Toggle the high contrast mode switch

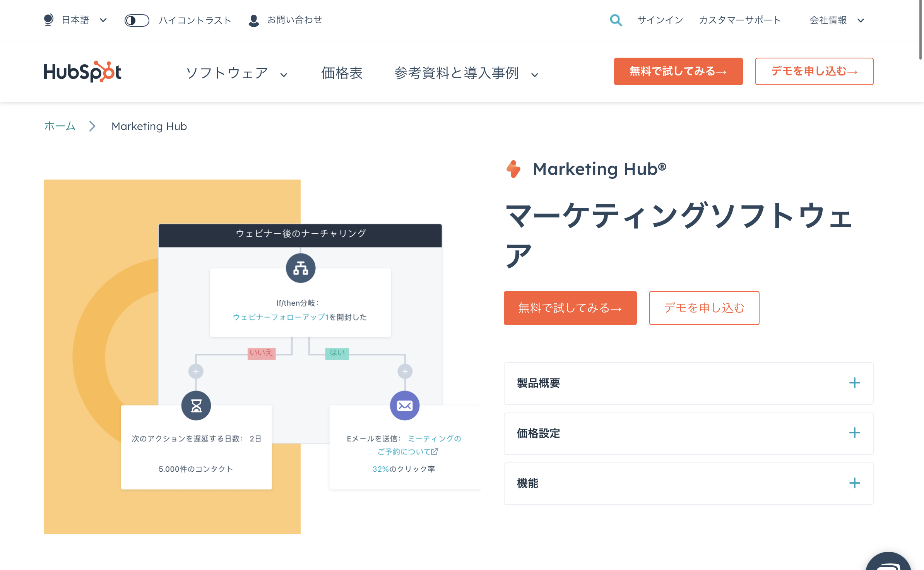point(136,21)
